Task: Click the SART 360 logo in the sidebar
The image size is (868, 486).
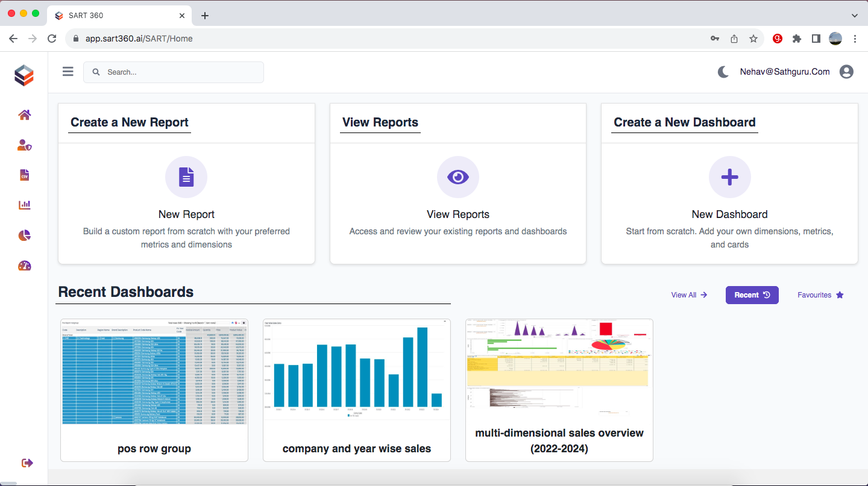Action: coord(24,75)
